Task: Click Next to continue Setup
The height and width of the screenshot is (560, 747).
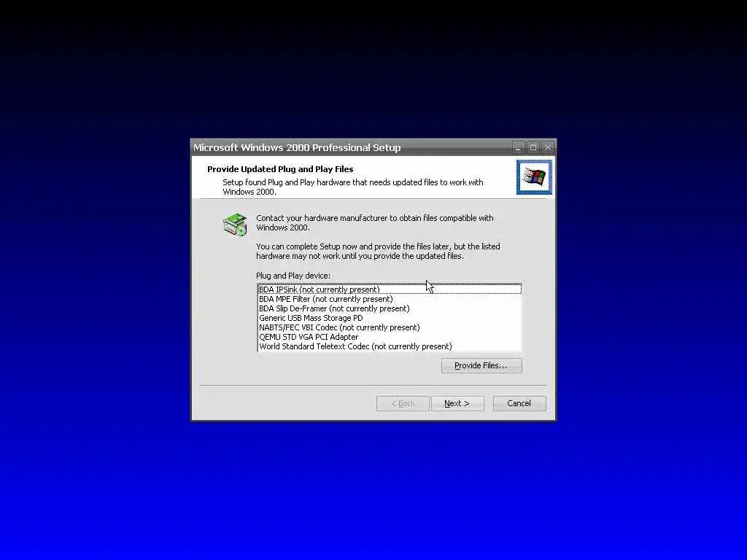Action: coord(457,403)
